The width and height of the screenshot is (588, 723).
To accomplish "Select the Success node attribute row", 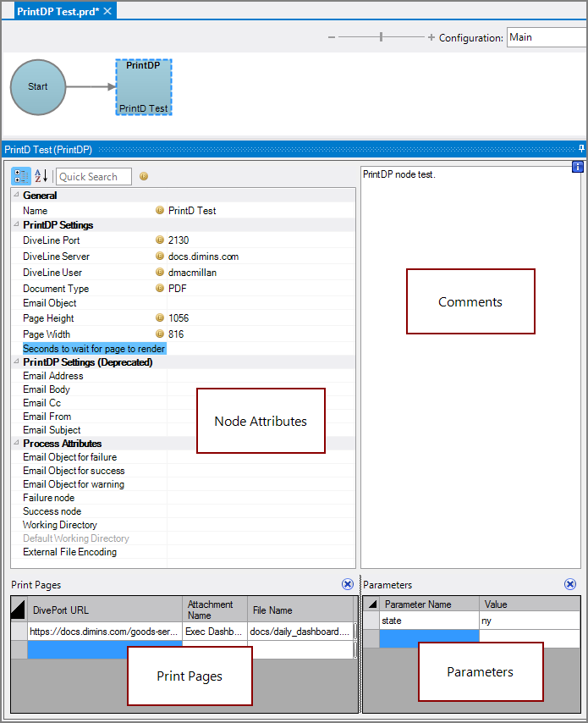I will click(x=183, y=511).
